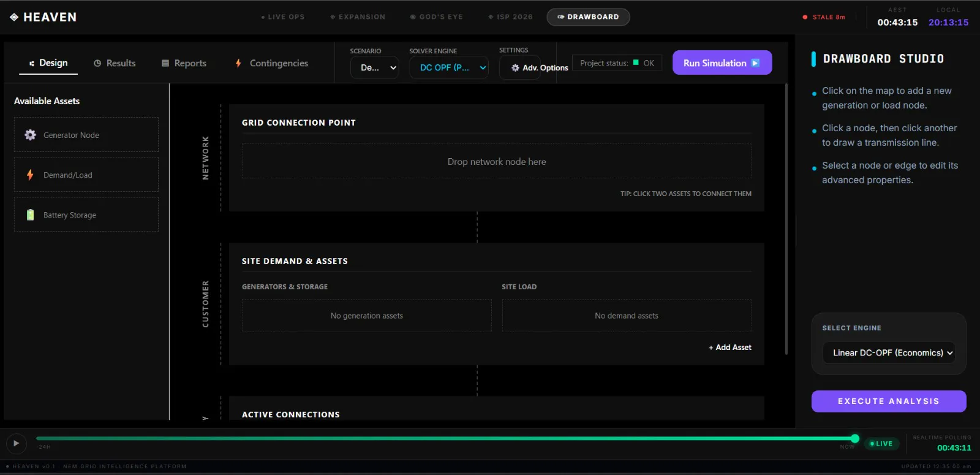Viewport: 980px width, 475px height.
Task: Click the vertical 'NETWORK' lane label
Action: 206,158
